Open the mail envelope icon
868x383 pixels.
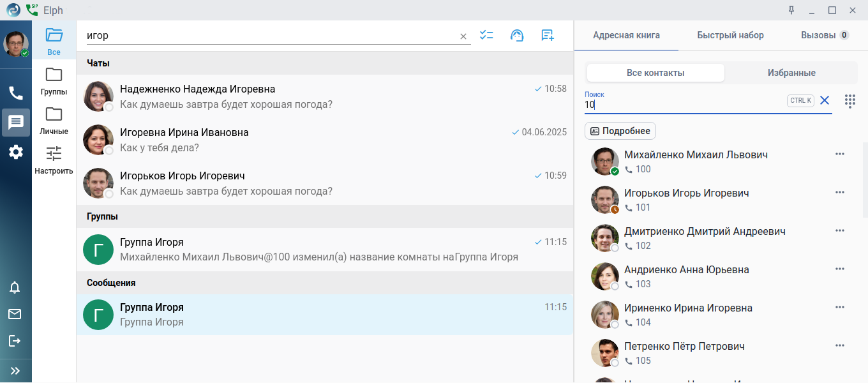click(15, 314)
